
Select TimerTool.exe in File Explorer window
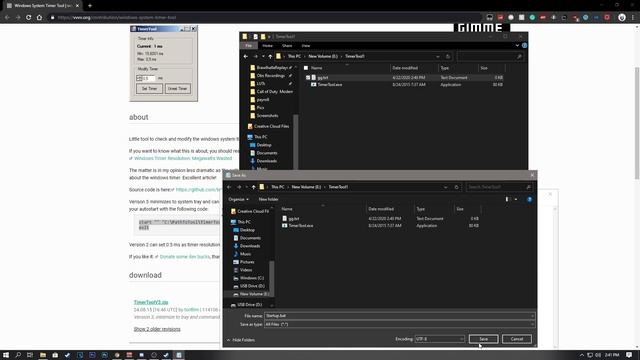pyautogui.click(x=330, y=84)
